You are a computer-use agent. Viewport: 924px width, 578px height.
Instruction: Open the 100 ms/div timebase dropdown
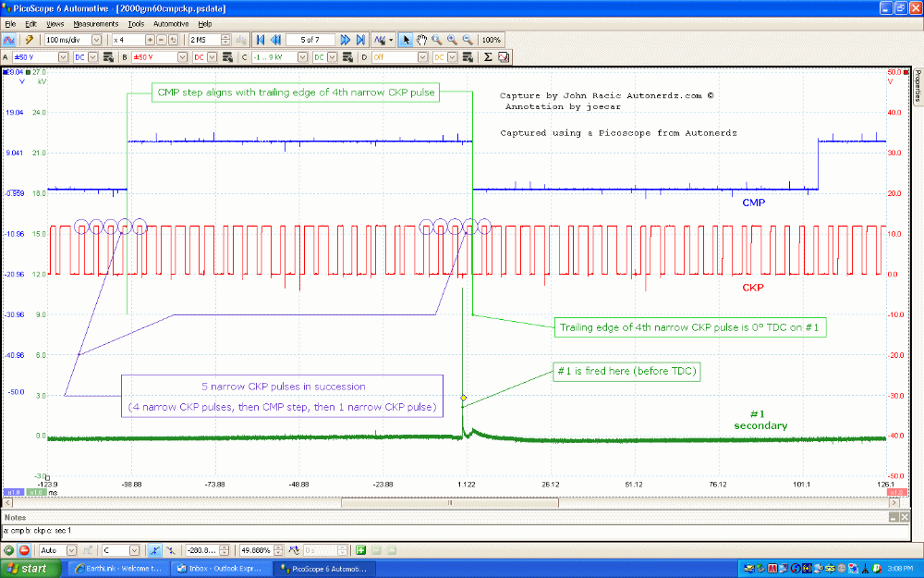[x=98, y=40]
